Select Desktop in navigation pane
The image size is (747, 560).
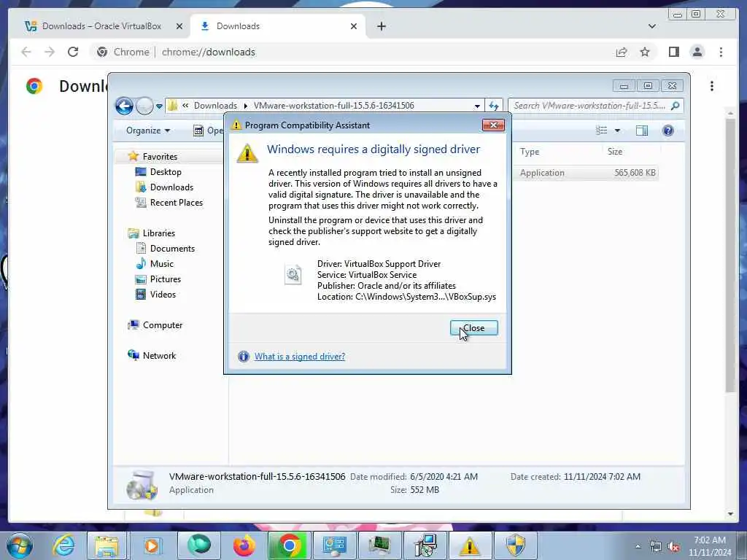(x=166, y=172)
